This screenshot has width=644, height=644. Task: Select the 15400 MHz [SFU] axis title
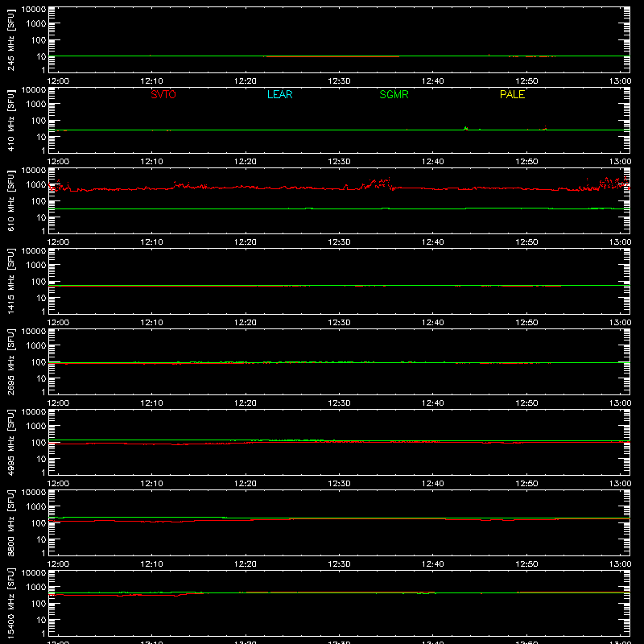[x=10, y=603]
